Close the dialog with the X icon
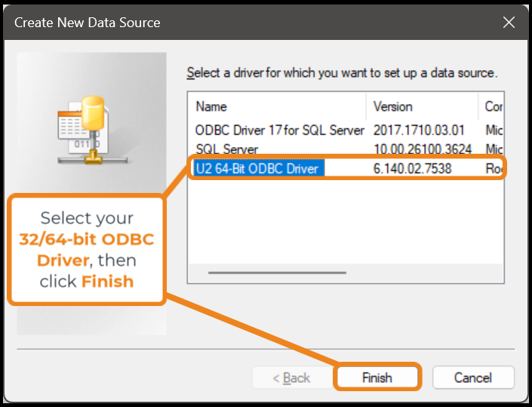Screen dimensions: 532x407 [509, 23]
